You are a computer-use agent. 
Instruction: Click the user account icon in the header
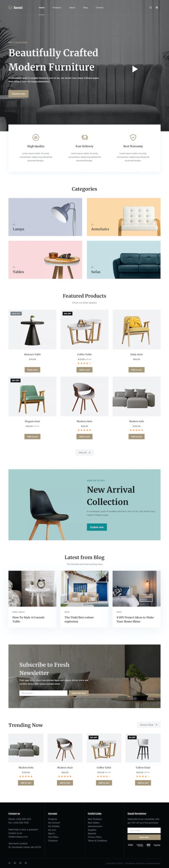pos(157,7)
